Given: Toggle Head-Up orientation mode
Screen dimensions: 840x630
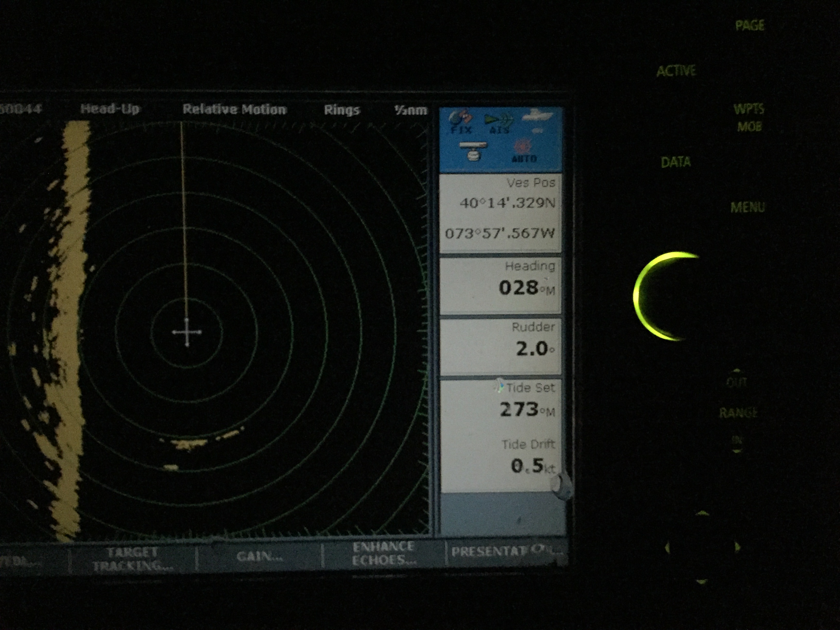Looking at the screenshot, I should pyautogui.click(x=110, y=109).
